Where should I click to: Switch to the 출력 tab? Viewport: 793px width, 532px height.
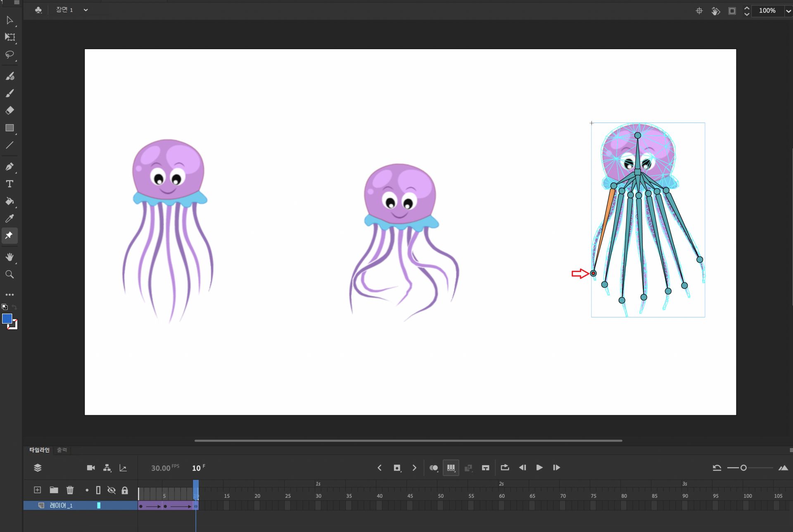62,450
